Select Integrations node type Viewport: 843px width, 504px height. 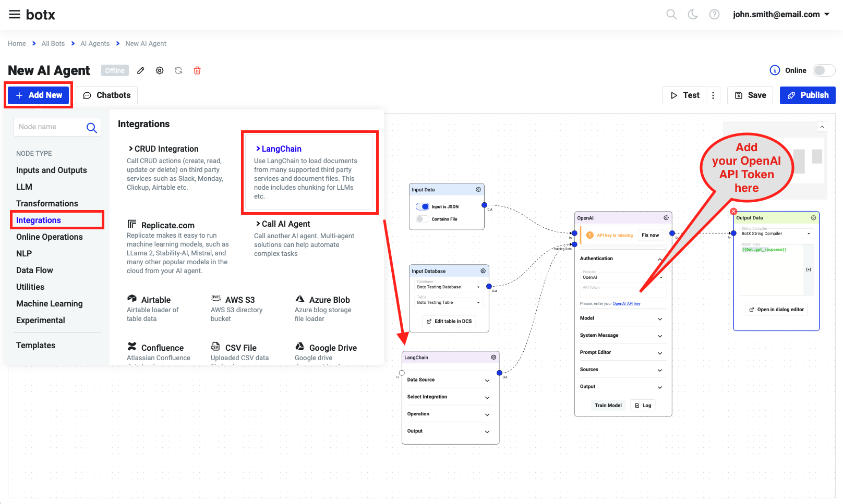click(x=39, y=220)
